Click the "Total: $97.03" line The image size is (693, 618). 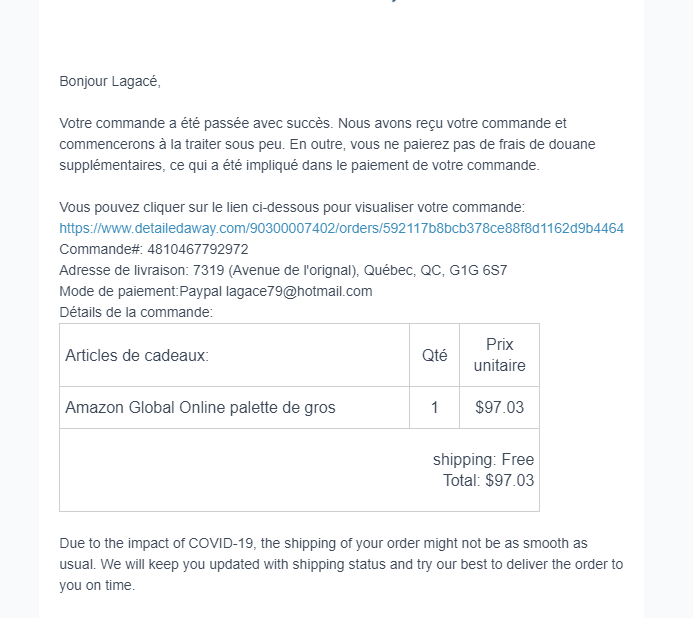point(488,480)
